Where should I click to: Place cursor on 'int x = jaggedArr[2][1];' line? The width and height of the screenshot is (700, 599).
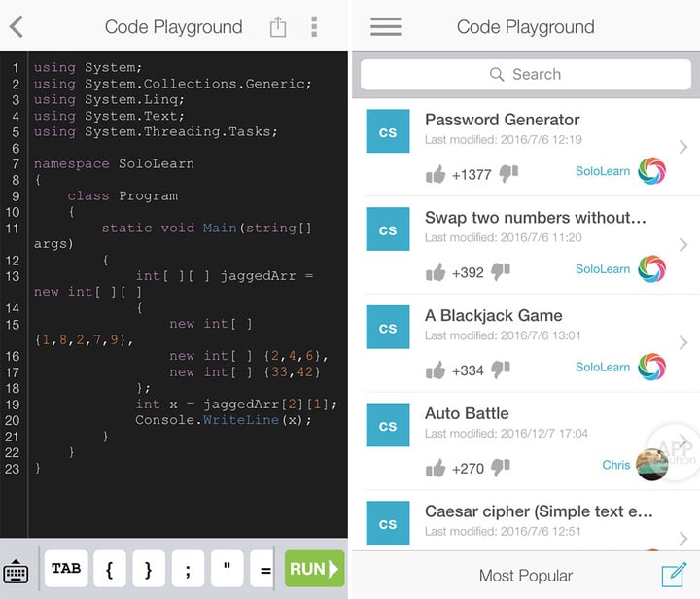[x=236, y=404]
